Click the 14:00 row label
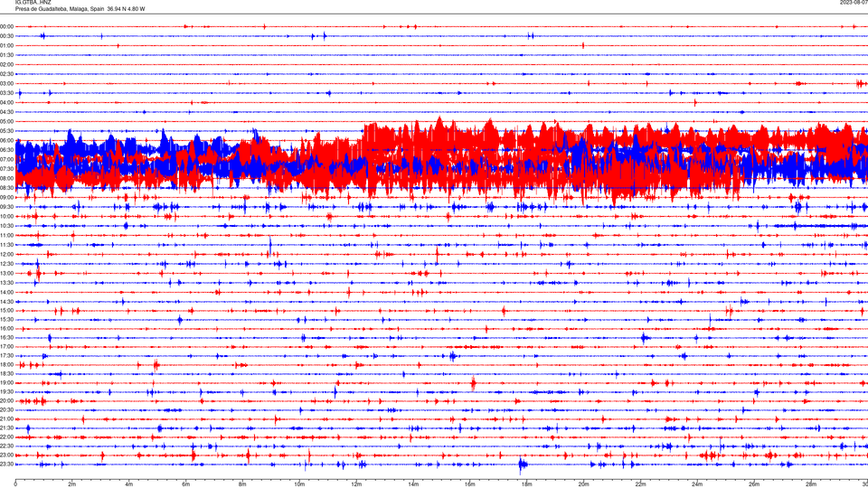The height and width of the screenshot is (488, 868). [6, 292]
